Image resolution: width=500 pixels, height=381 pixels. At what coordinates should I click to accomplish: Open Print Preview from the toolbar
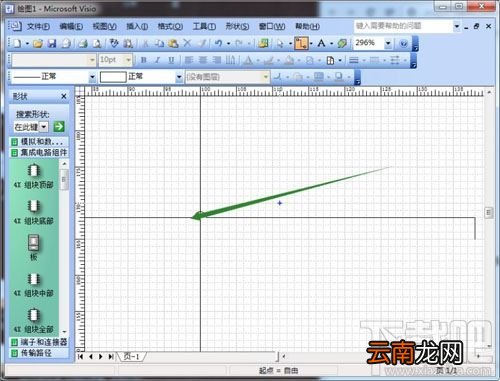pyautogui.click(x=97, y=43)
